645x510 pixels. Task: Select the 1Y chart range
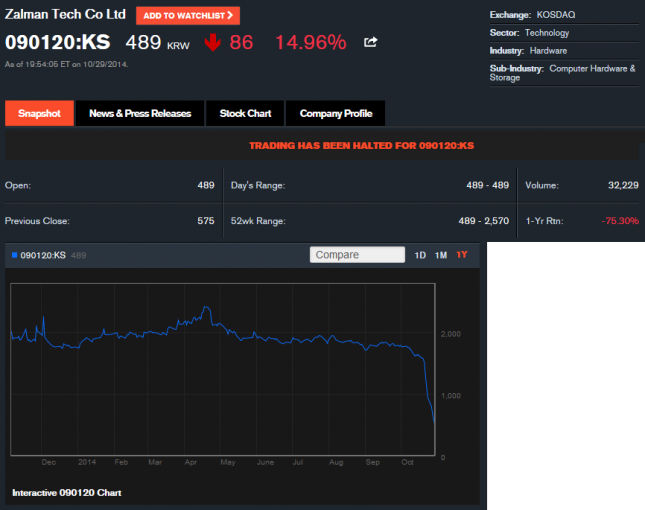coord(462,255)
